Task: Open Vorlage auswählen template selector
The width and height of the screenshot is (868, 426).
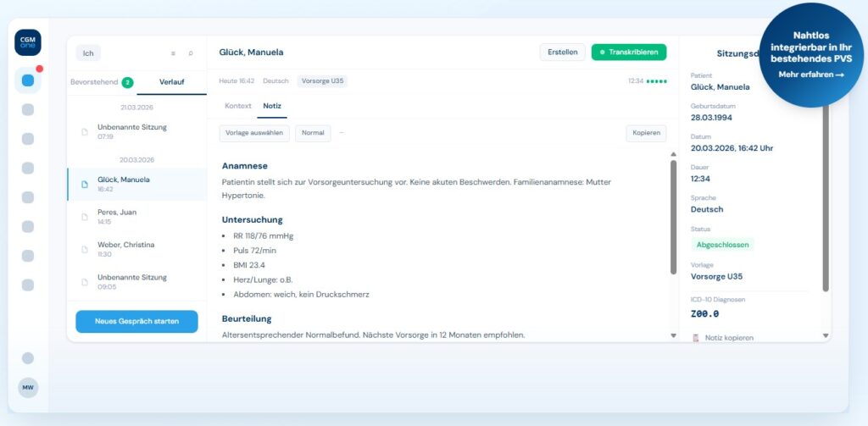Action: coord(254,133)
